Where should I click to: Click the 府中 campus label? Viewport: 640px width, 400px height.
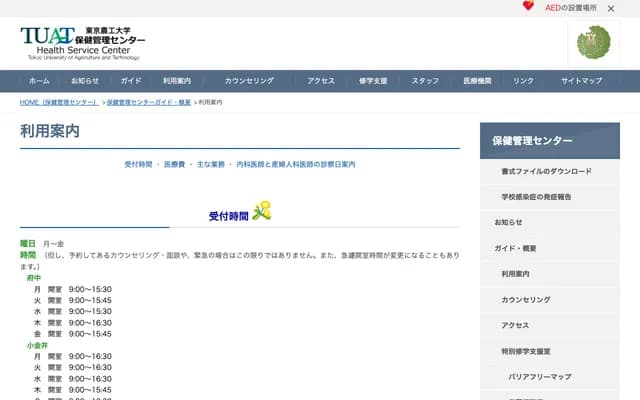(x=34, y=278)
